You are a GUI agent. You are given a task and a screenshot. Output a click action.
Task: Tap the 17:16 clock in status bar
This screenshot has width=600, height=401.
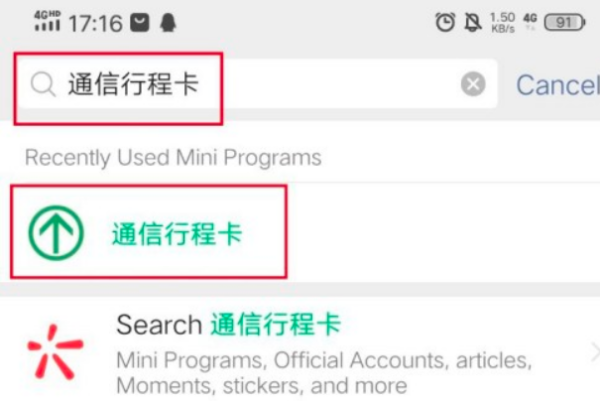click(x=96, y=23)
